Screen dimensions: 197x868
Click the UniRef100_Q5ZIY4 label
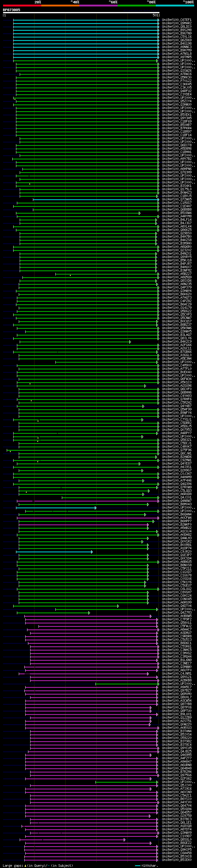point(177,101)
